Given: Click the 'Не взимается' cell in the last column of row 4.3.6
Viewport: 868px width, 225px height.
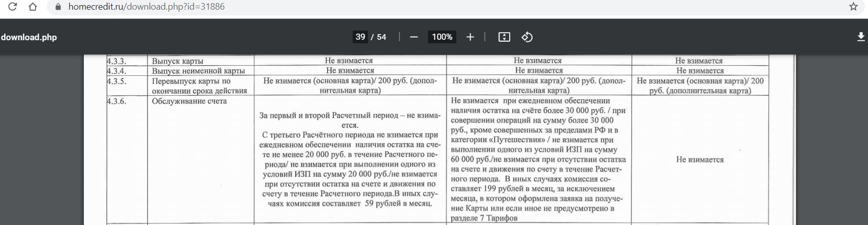Looking at the screenshot, I should (x=699, y=160).
